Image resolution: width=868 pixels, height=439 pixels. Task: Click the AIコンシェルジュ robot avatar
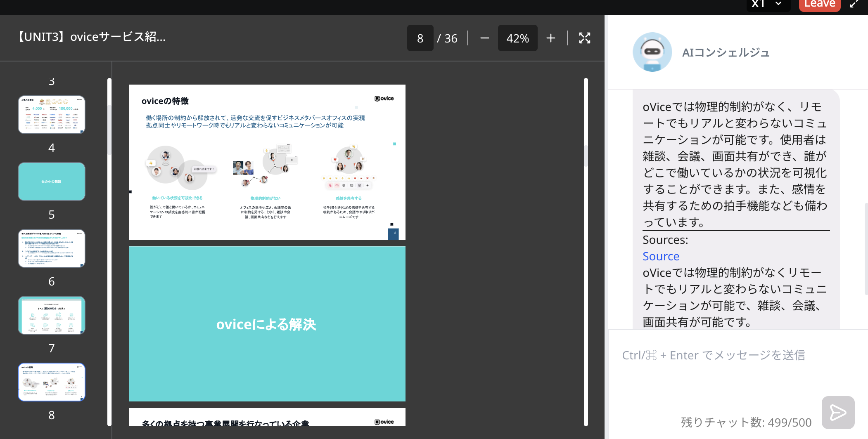pyautogui.click(x=652, y=52)
